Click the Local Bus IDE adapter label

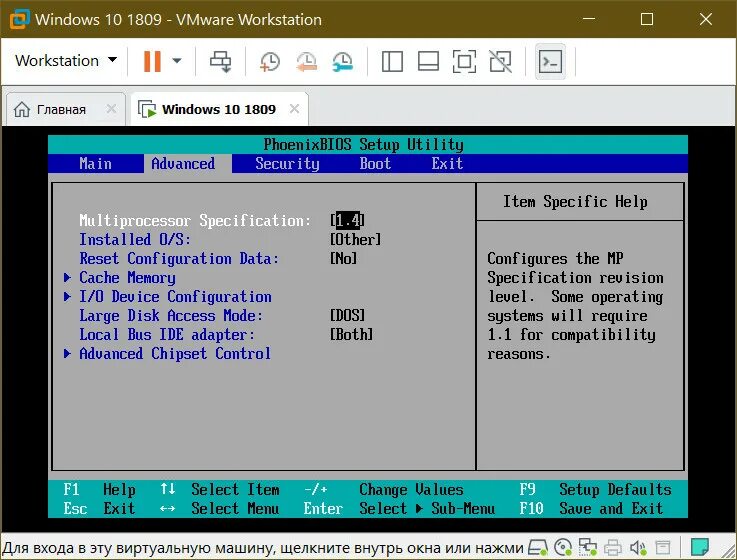coord(167,335)
